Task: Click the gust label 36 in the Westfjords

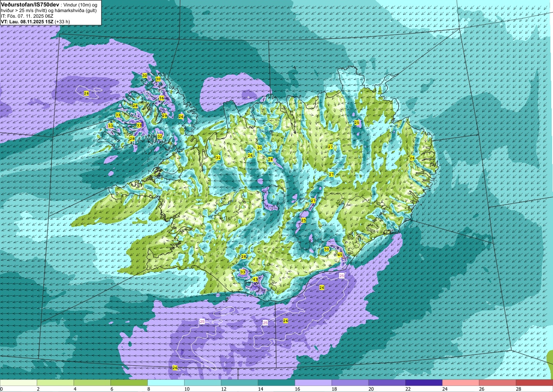Action: pyautogui.click(x=162, y=98)
